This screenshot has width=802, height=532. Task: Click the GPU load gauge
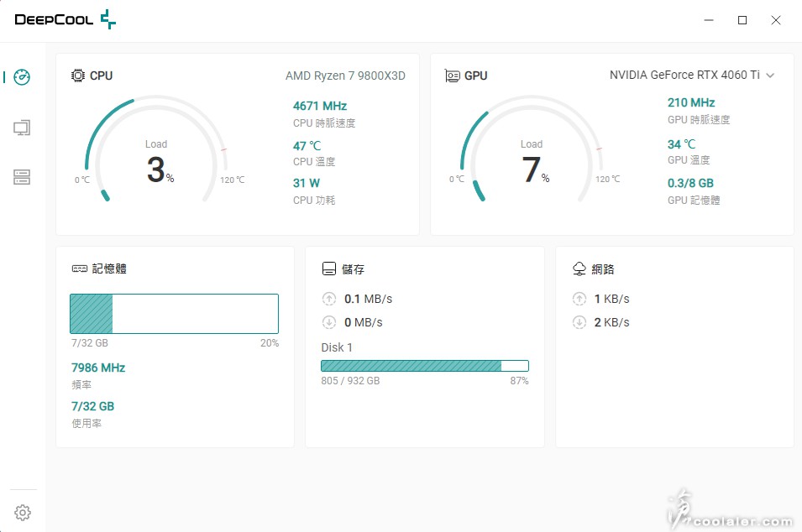[x=532, y=149]
